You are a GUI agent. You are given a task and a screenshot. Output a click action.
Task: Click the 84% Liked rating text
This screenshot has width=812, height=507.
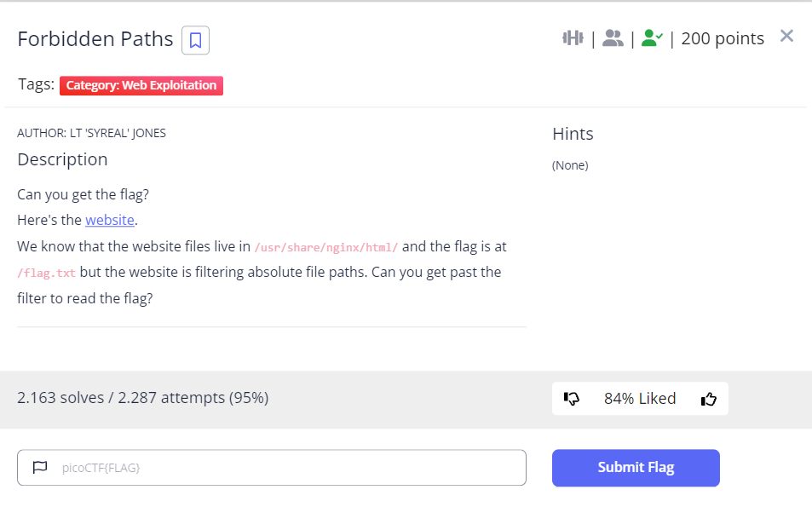pyautogui.click(x=640, y=399)
